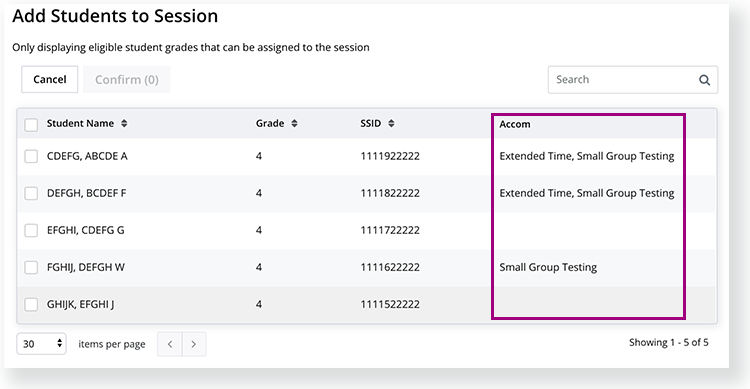Go to next page arrow
This screenshot has width=750, height=389.
[x=194, y=344]
